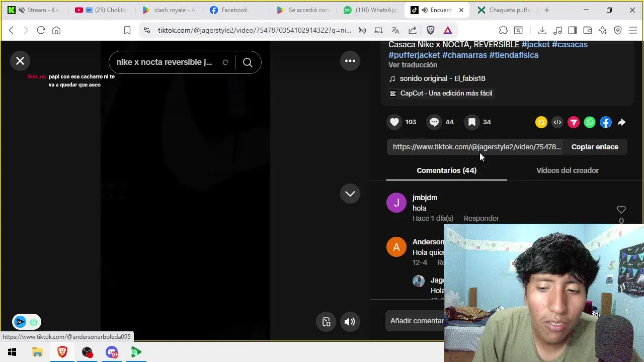Open #tiendafisica hashtag link
644x362 pixels.
[514, 55]
